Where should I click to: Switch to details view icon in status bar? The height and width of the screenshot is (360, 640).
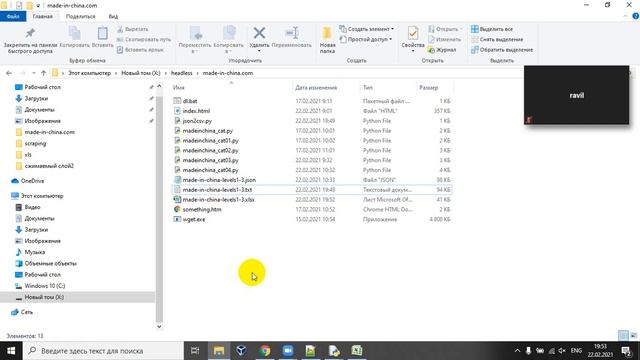point(623,336)
